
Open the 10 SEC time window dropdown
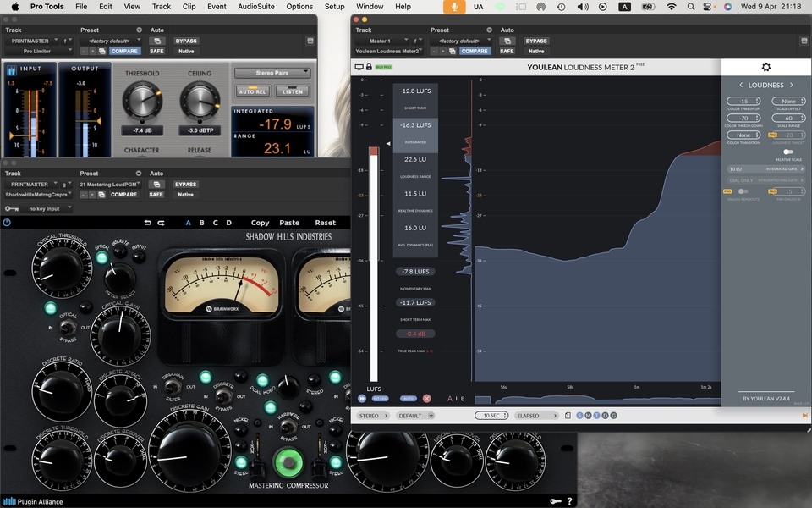pyautogui.click(x=491, y=416)
